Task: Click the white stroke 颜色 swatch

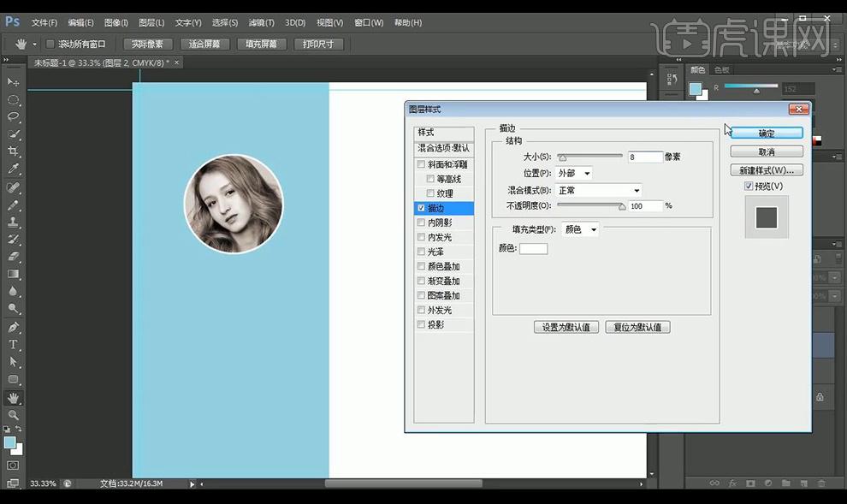Action: click(533, 248)
